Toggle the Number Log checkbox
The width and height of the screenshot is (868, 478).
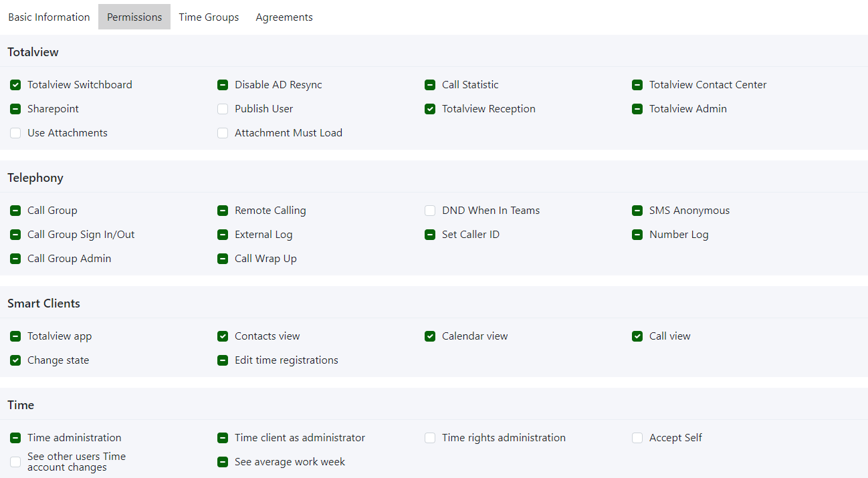tap(637, 235)
